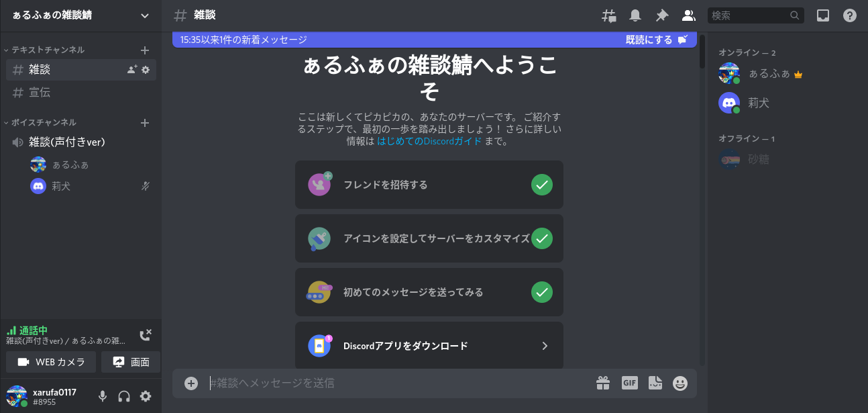Join the 雑談(声付きver) voice channel
The image size is (868, 413).
click(x=81, y=142)
